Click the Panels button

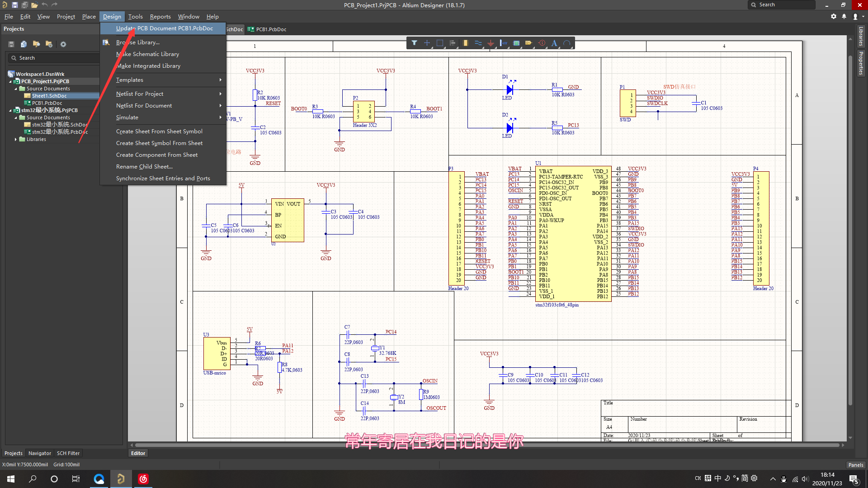point(856,465)
